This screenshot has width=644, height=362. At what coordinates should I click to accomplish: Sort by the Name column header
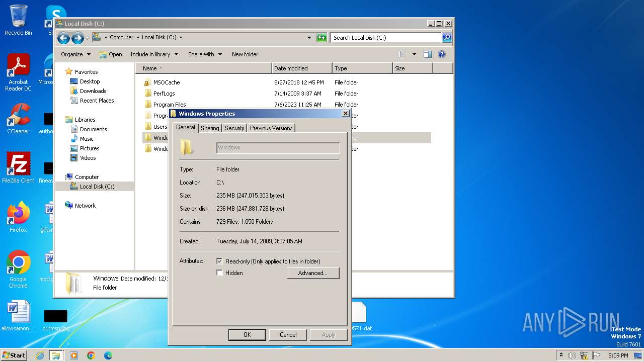tap(204, 68)
